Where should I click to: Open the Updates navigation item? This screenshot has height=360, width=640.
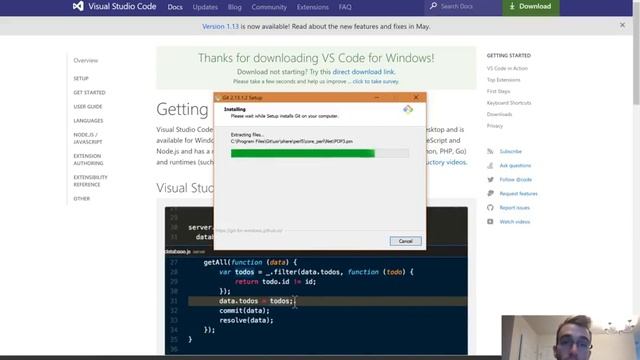tap(205, 7)
